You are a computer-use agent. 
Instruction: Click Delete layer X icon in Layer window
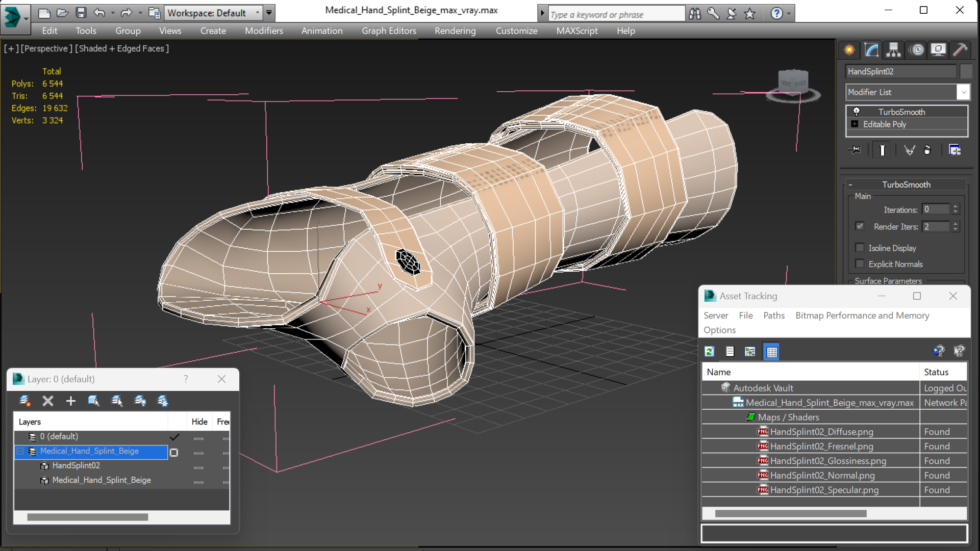(47, 401)
